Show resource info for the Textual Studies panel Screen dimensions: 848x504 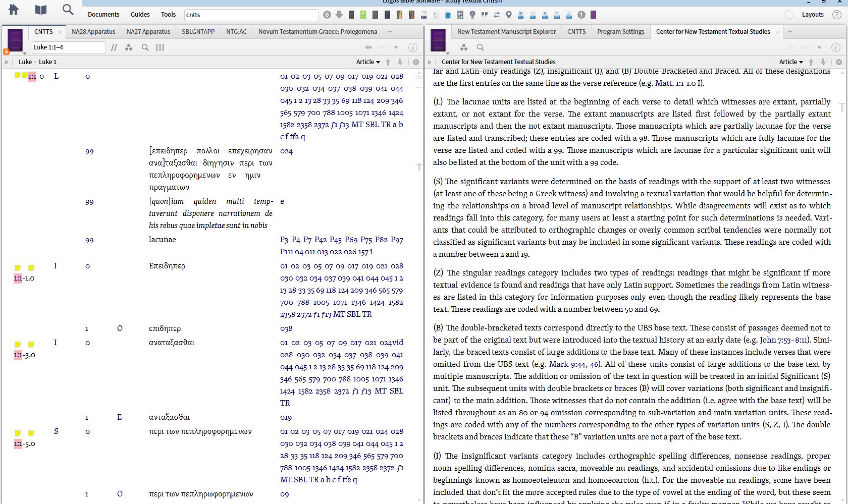[836, 47]
